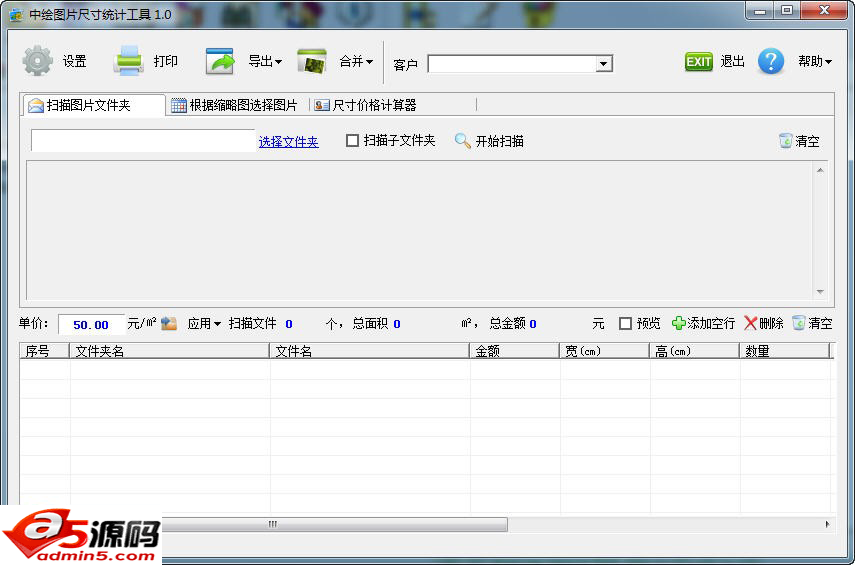Click the picture icon beside 元/㎡
Screen dimensions: 855x565
pos(169,323)
